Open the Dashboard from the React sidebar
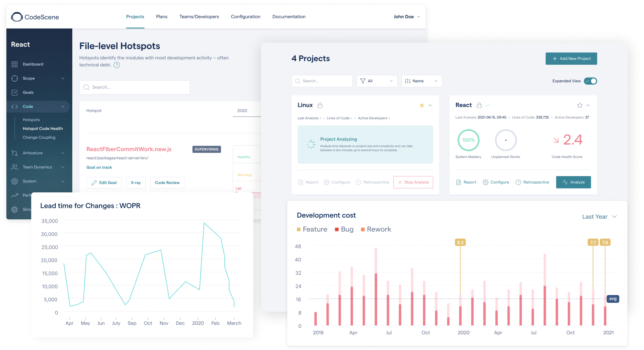This screenshot has width=644, height=350. (x=33, y=64)
